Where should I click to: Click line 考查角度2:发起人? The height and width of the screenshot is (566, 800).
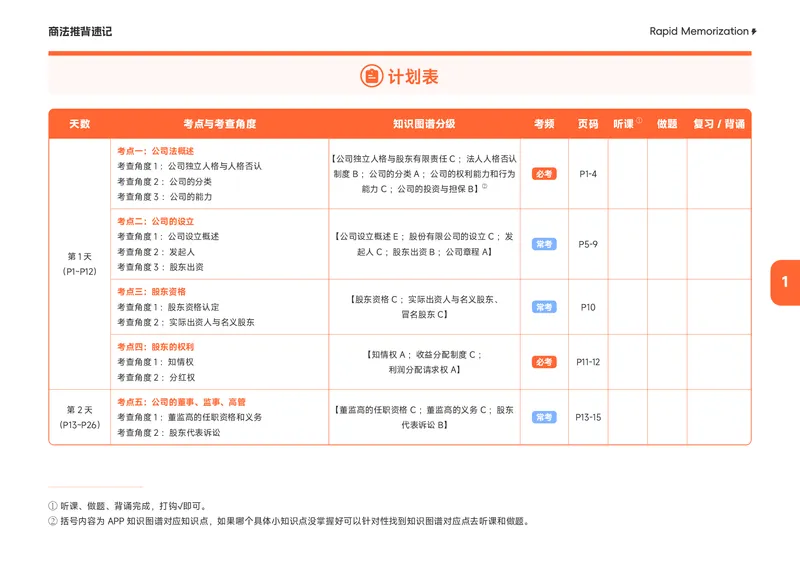[156, 252]
